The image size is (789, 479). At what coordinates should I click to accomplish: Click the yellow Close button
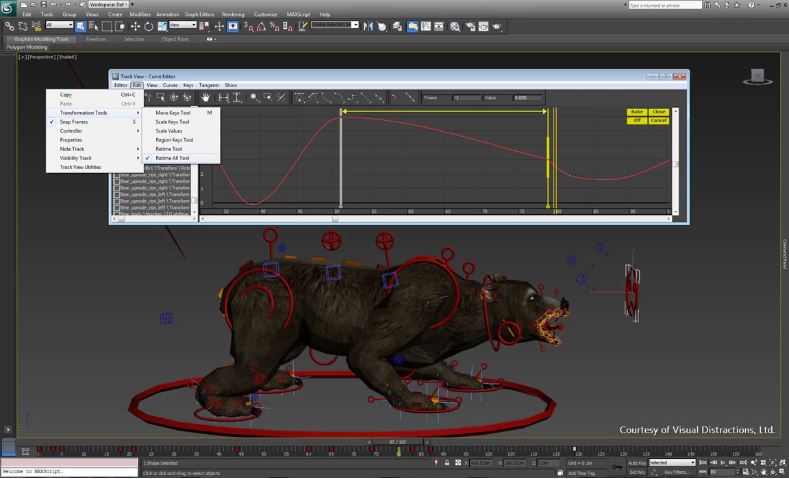[x=659, y=112]
